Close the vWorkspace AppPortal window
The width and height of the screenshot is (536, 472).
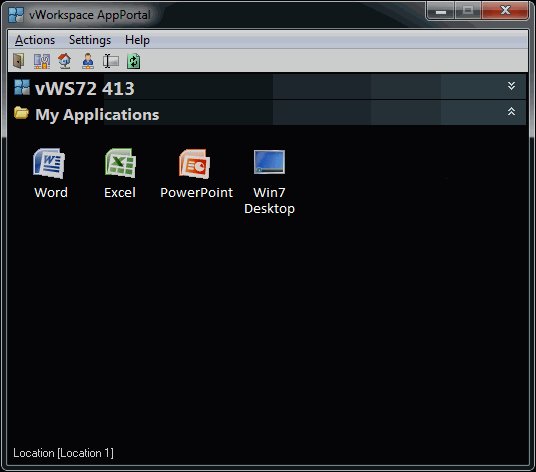pyautogui.click(x=505, y=11)
